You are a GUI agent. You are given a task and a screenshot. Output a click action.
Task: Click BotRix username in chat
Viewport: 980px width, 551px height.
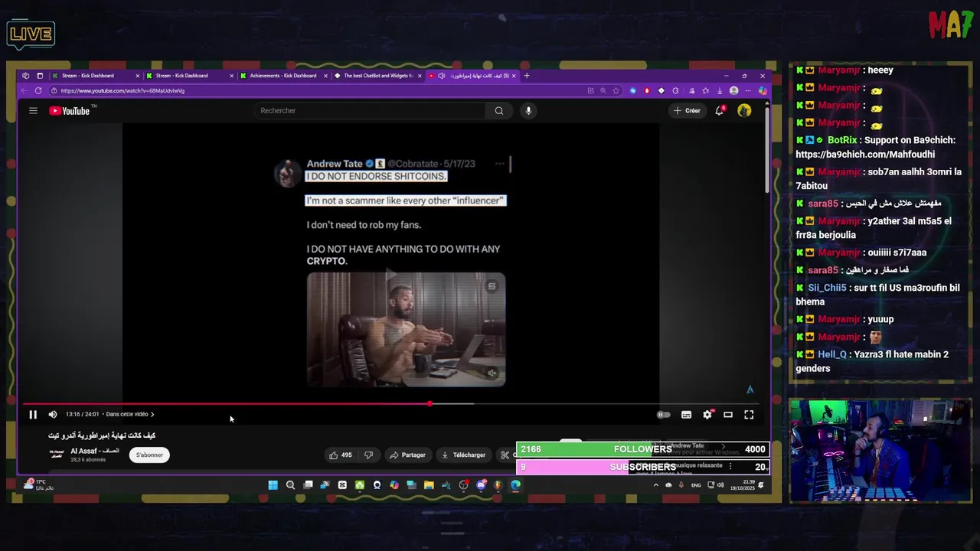click(842, 141)
